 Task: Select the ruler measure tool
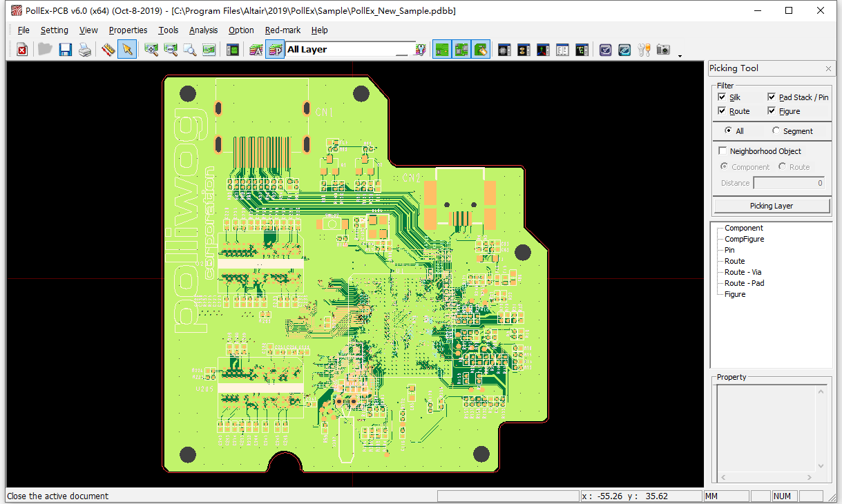click(108, 50)
